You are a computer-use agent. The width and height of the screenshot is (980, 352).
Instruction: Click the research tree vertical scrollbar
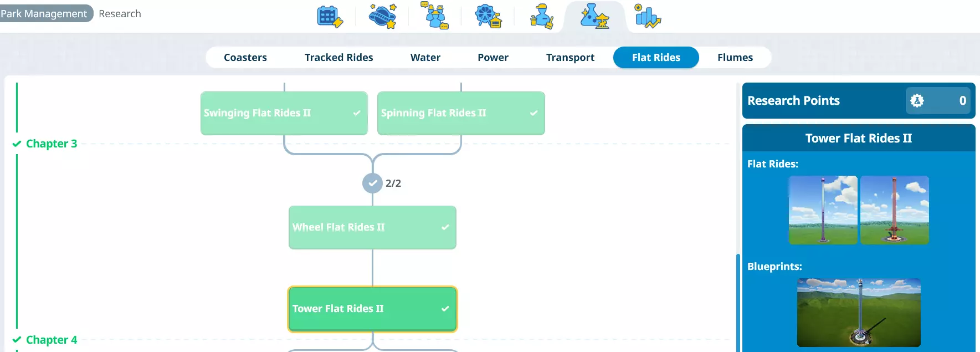(737, 302)
